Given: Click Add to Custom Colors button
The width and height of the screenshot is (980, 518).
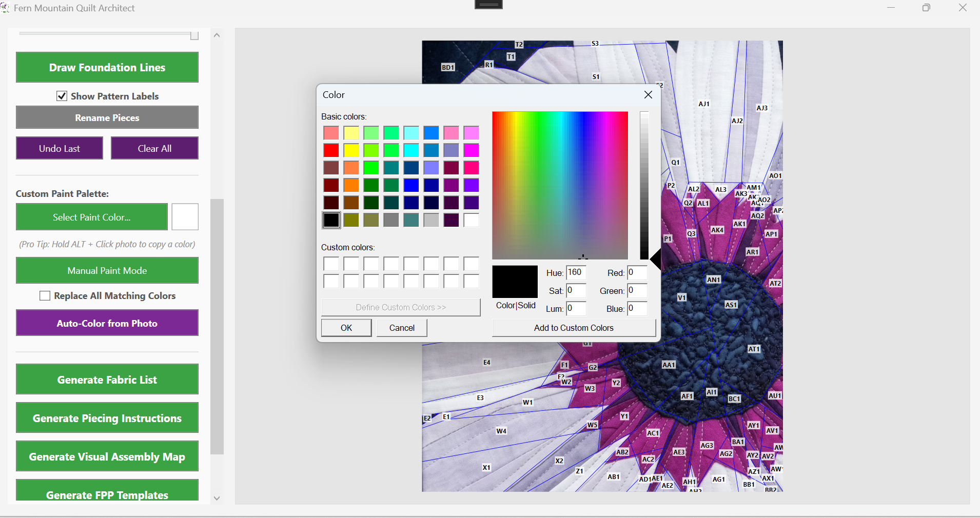Looking at the screenshot, I should [574, 328].
